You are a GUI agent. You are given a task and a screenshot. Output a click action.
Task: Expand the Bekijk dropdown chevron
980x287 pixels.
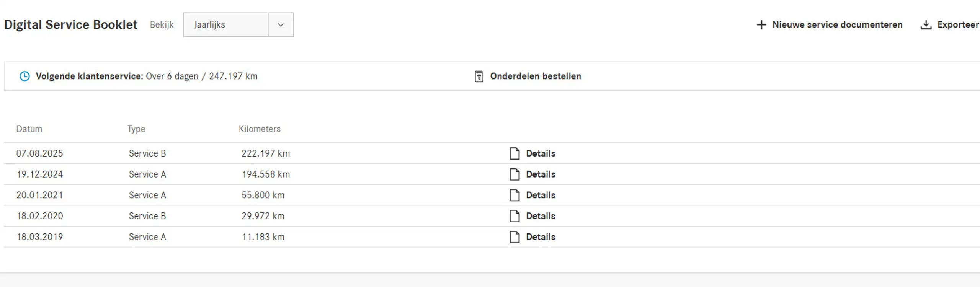coord(281,25)
